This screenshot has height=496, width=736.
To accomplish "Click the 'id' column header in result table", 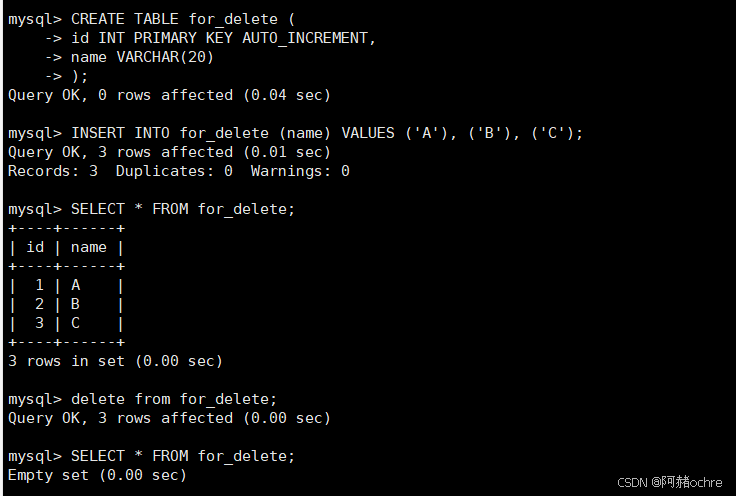I will (x=35, y=247).
